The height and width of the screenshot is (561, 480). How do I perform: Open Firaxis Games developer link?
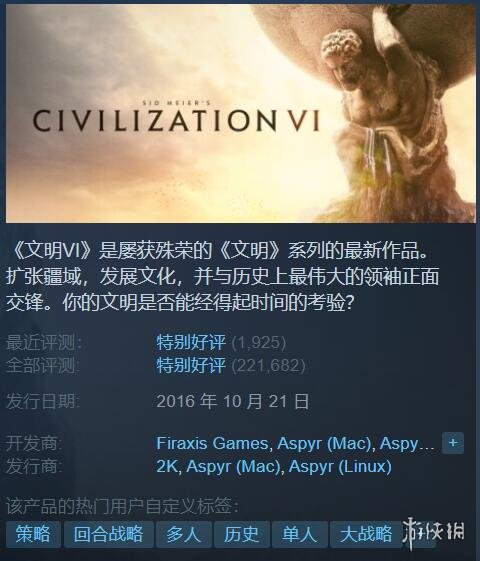(212, 443)
